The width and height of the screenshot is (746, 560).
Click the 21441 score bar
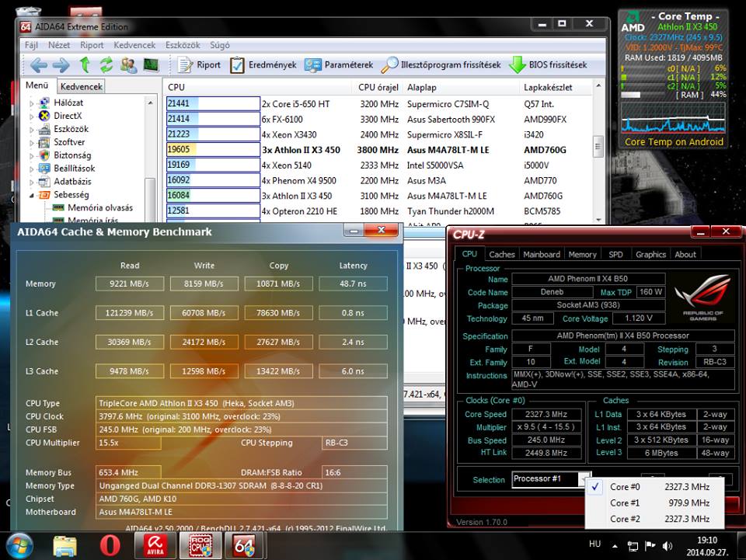(x=213, y=103)
